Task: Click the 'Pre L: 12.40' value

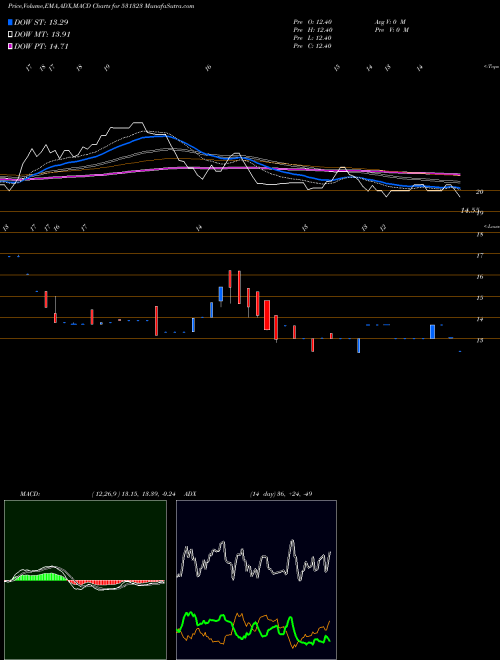Action: tap(313, 38)
